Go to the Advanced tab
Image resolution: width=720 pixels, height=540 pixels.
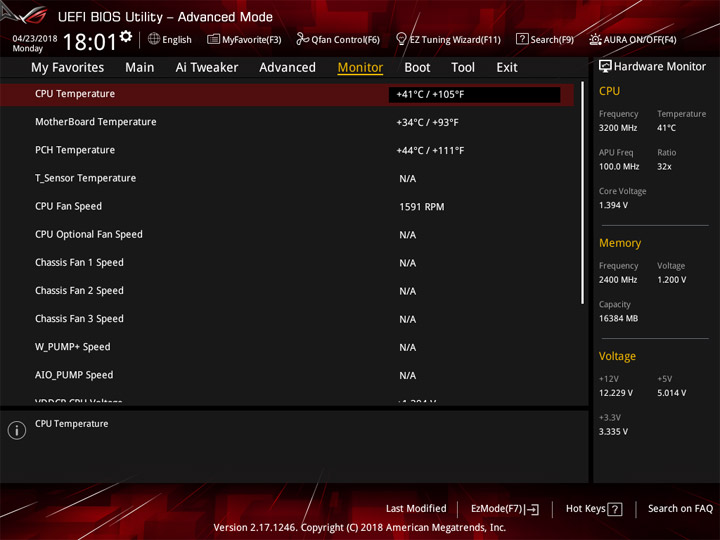[x=287, y=68]
